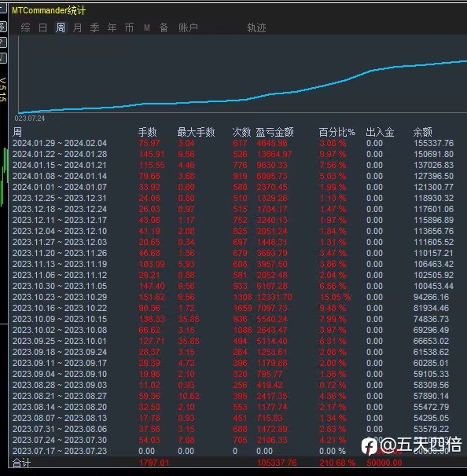Click the 最大手数 column header
Screen dimensions: 467x476
(x=196, y=132)
